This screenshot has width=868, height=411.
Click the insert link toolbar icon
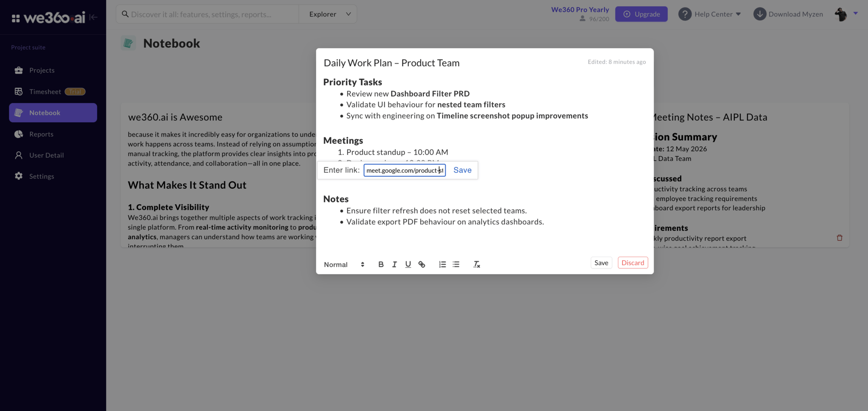pos(421,264)
